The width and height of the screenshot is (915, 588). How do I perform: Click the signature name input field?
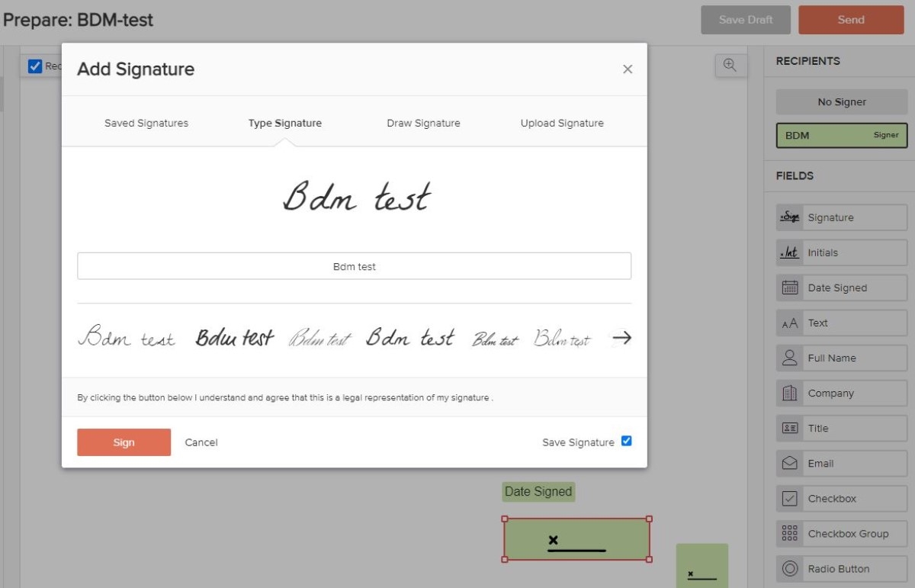(354, 266)
